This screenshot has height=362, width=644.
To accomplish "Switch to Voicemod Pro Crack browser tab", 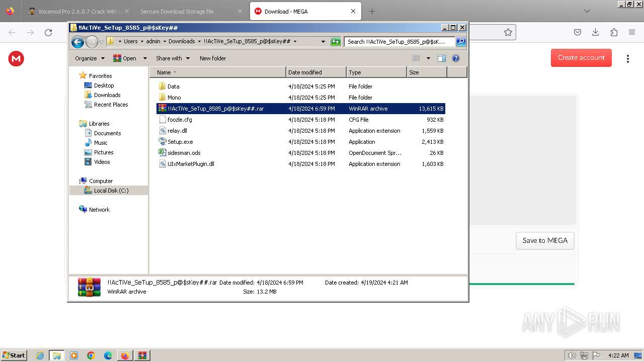I will (x=77, y=11).
